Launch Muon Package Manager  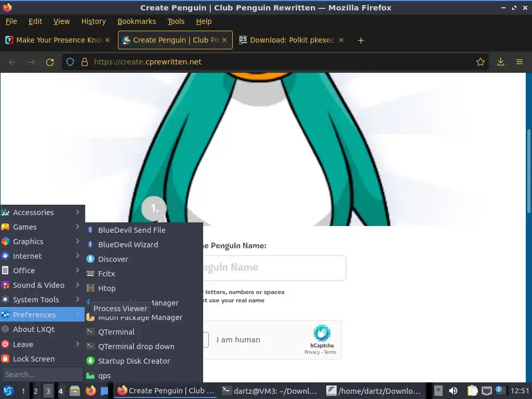coord(144,317)
